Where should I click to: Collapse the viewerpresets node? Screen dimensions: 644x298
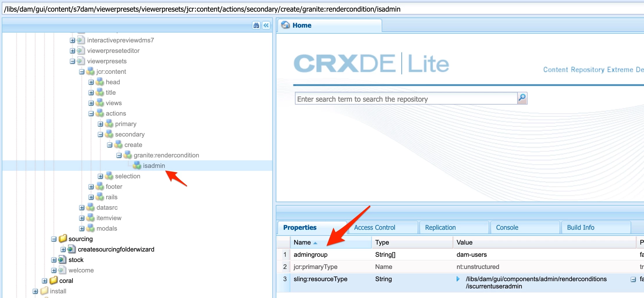[72, 61]
